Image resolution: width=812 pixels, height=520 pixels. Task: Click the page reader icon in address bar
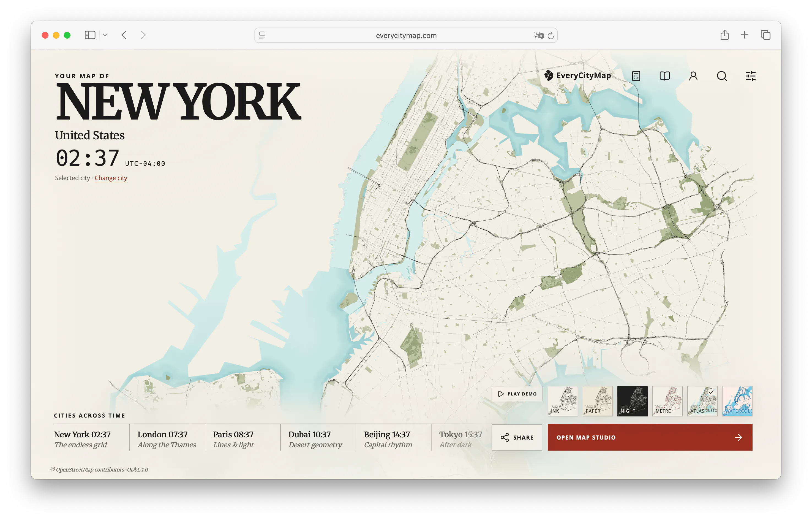click(x=262, y=35)
